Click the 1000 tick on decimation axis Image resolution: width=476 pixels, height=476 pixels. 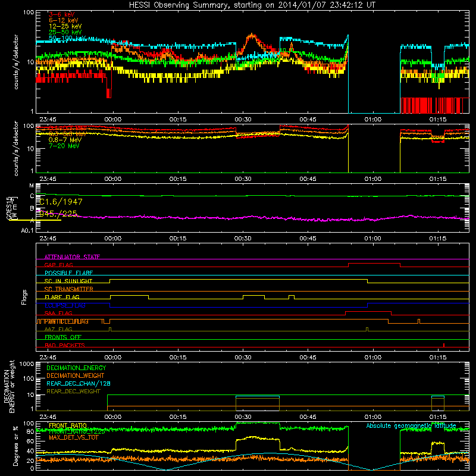pyautogui.click(x=27, y=364)
